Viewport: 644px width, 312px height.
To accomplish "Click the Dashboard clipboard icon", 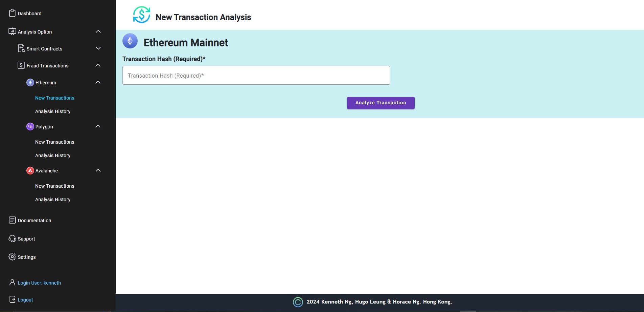I will point(12,13).
